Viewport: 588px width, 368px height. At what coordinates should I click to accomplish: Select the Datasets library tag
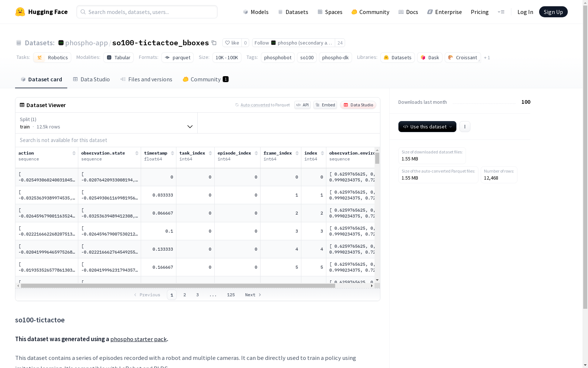(398, 57)
